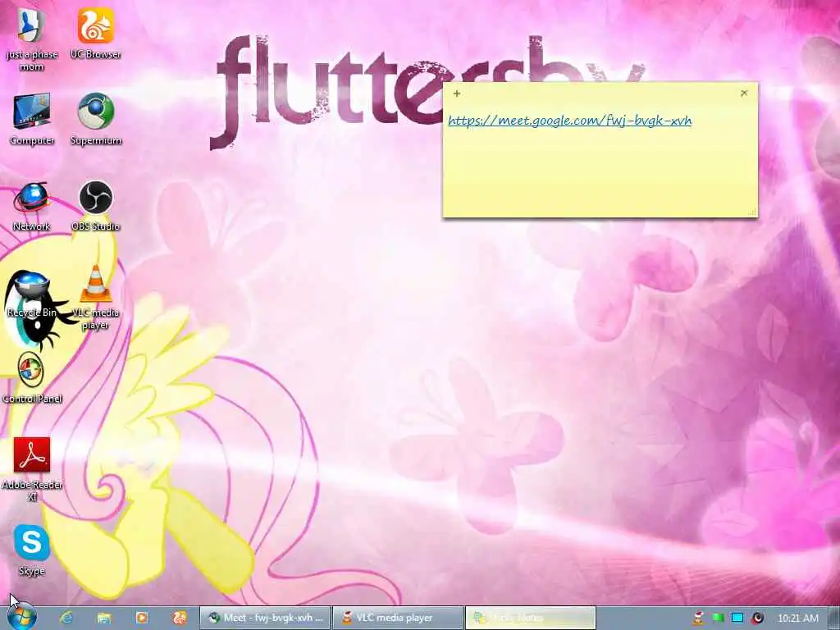840x630 pixels.
Task: Select the Skype desktop icon
Action: click(x=32, y=550)
